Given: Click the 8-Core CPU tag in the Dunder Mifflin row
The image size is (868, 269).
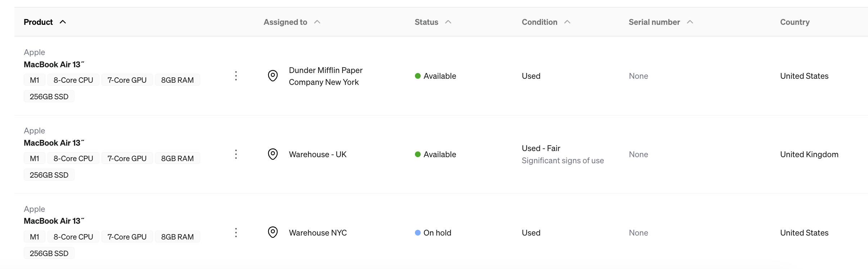Looking at the screenshot, I should click(x=73, y=80).
